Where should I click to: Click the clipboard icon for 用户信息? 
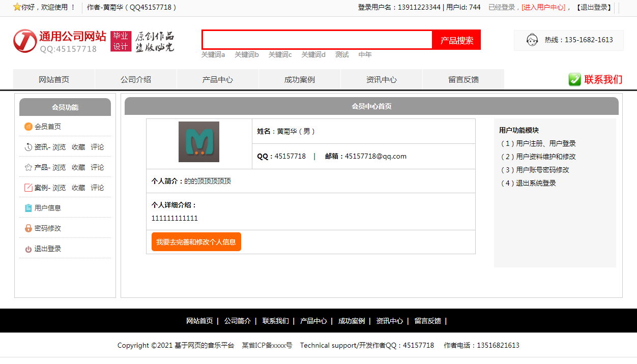coord(28,208)
